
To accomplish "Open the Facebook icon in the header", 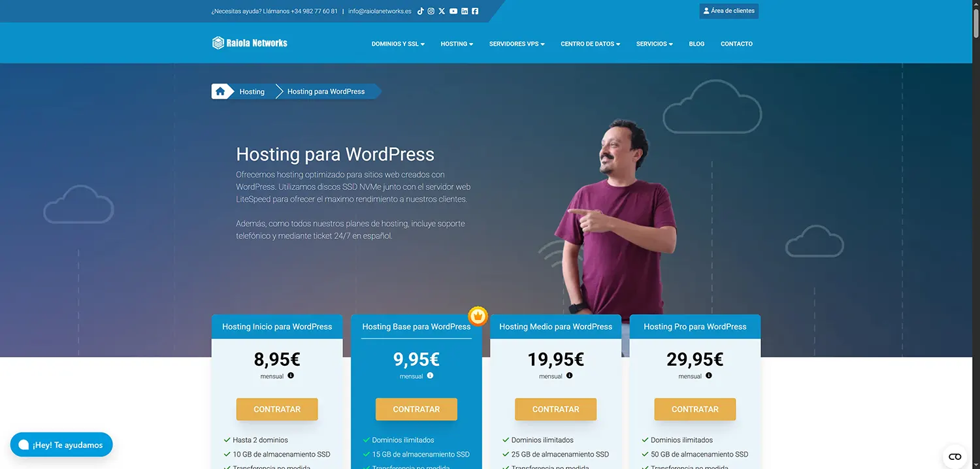I will [x=475, y=10].
